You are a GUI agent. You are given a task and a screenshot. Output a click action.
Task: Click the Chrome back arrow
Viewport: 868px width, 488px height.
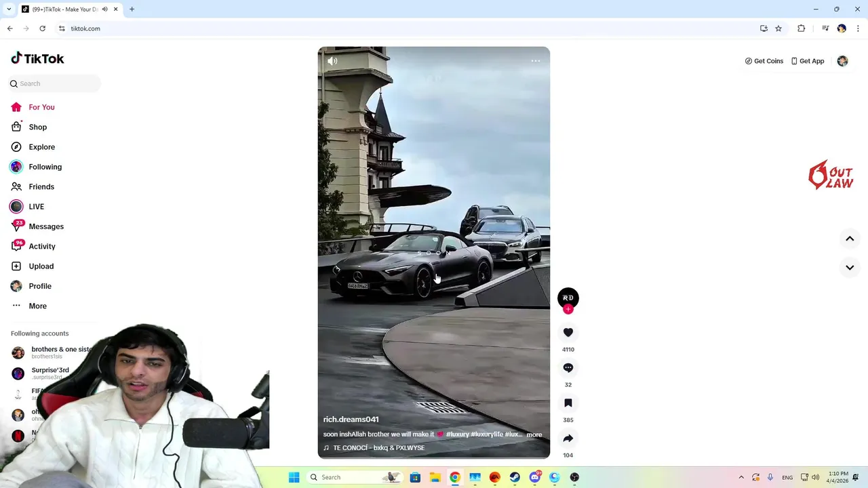9,28
